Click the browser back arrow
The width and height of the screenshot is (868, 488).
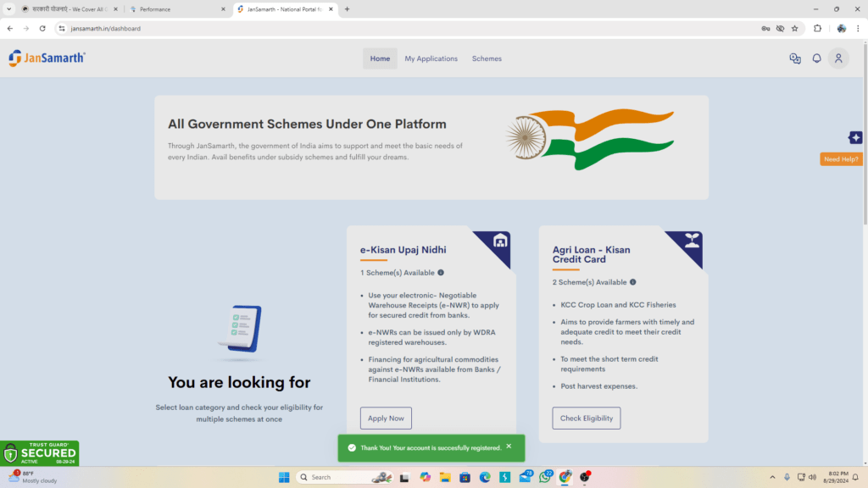pyautogui.click(x=10, y=28)
